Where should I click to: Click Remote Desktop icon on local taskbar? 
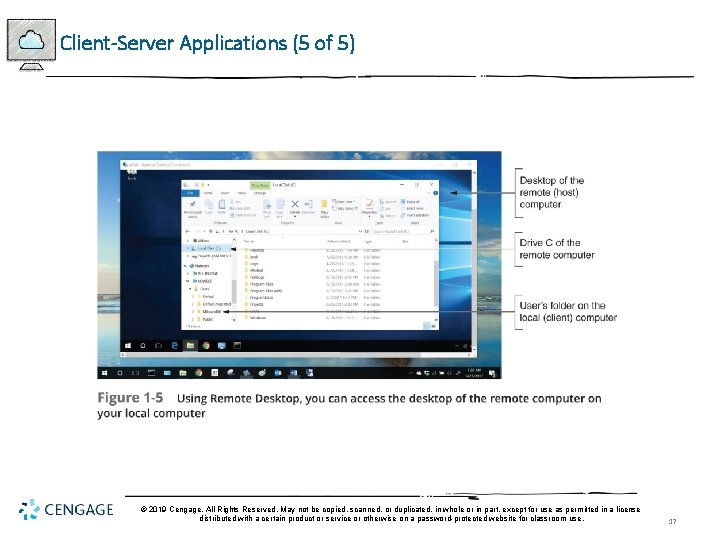tap(309, 373)
